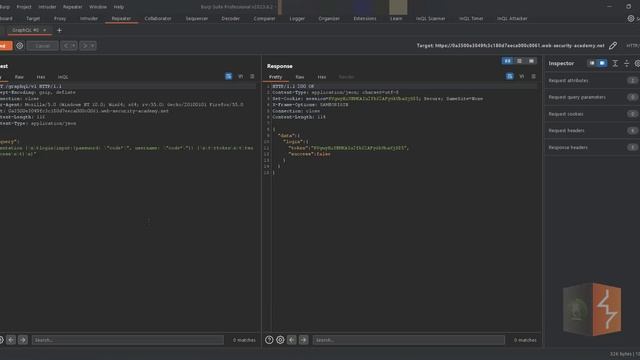
Task: Switch to the Organizer tab
Action: click(329, 18)
